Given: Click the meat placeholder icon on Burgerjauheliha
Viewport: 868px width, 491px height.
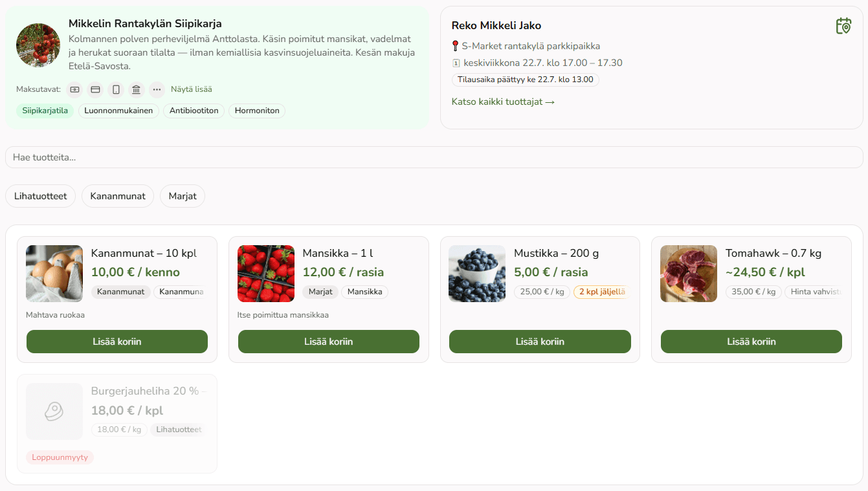Looking at the screenshot, I should pos(54,411).
